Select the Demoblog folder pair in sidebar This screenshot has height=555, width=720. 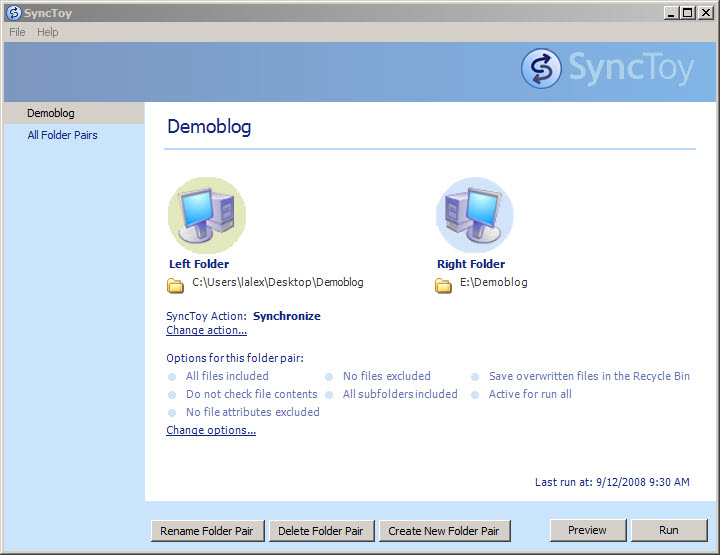coord(74,113)
